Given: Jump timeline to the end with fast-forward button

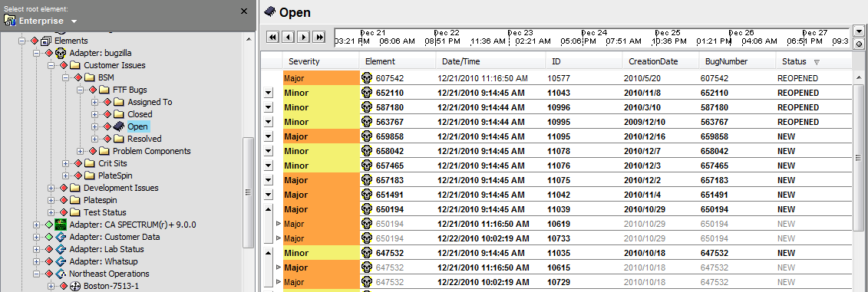Looking at the screenshot, I should (x=318, y=37).
